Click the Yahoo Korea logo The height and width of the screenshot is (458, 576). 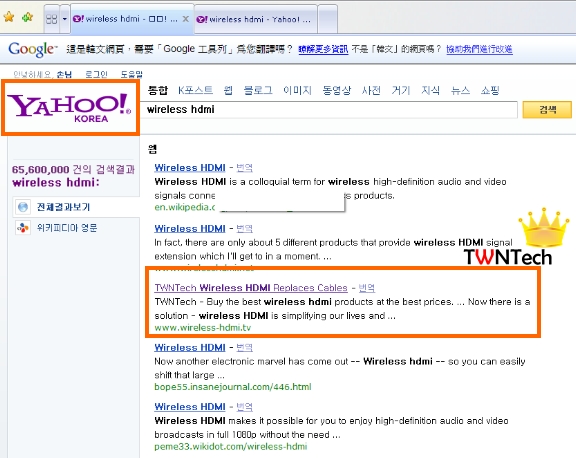pos(71,108)
